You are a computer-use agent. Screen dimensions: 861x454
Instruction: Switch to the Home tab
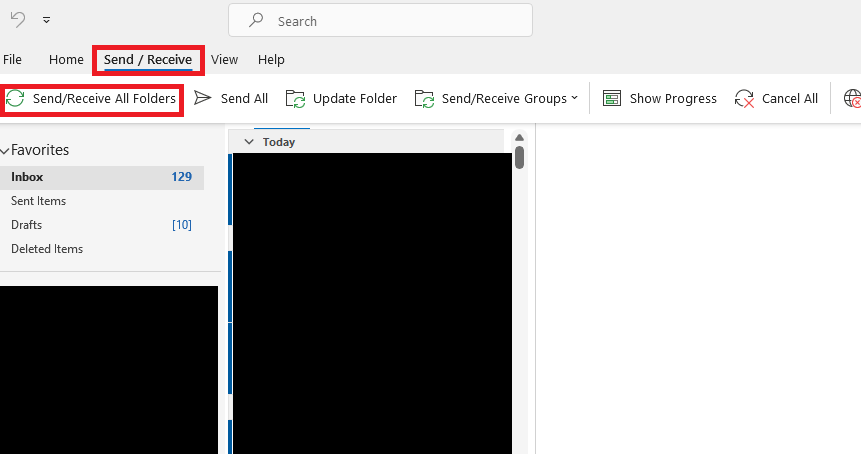pos(66,60)
